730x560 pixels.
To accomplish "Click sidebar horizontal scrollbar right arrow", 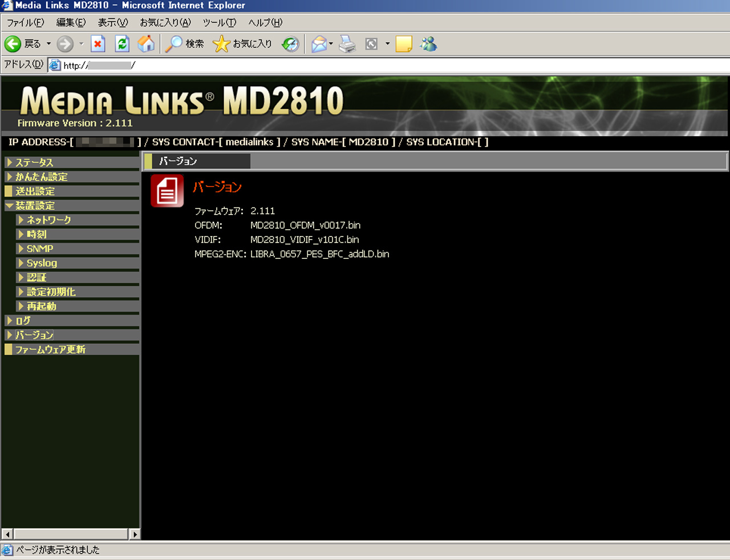I will 135,534.
